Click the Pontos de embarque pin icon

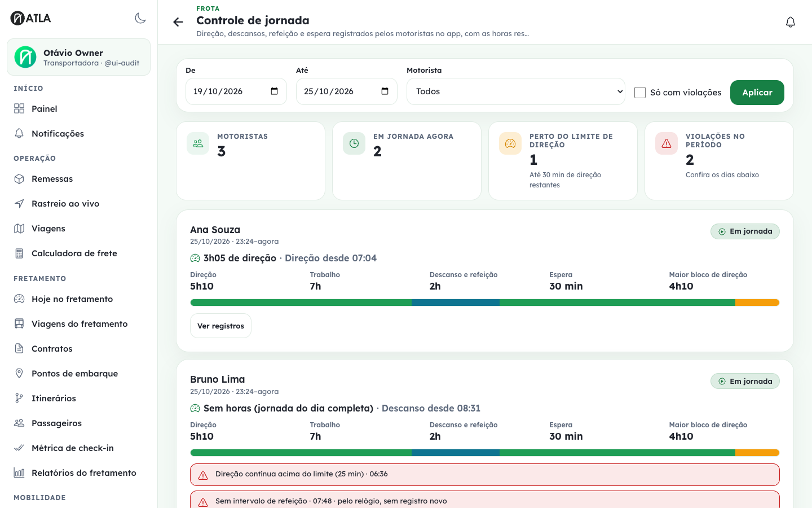click(19, 374)
